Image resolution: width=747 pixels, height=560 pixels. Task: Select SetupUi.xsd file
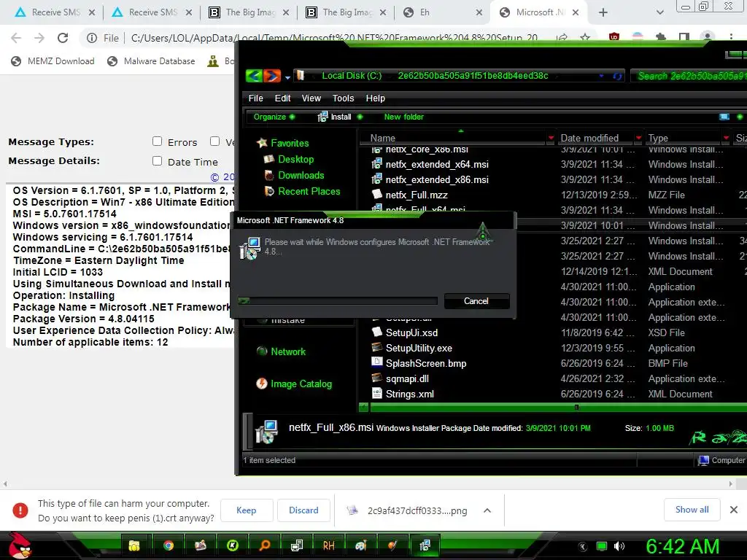tap(411, 332)
